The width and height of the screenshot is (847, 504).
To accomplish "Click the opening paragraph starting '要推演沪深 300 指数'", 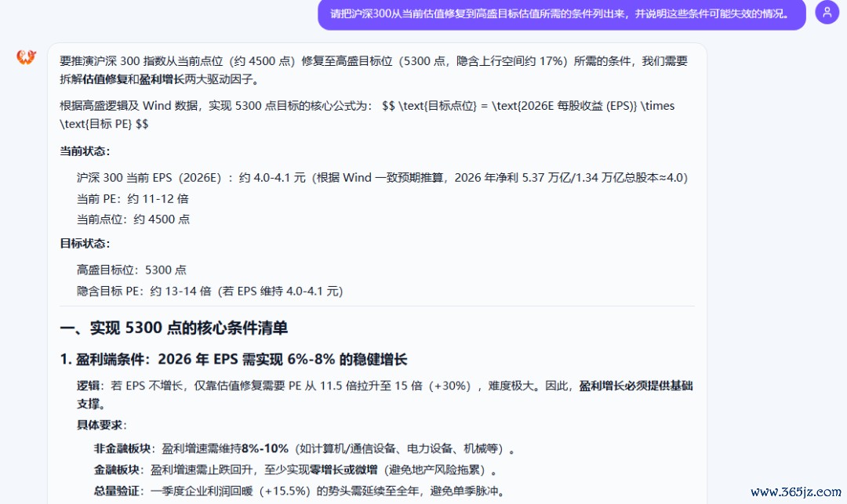I will pos(373,70).
